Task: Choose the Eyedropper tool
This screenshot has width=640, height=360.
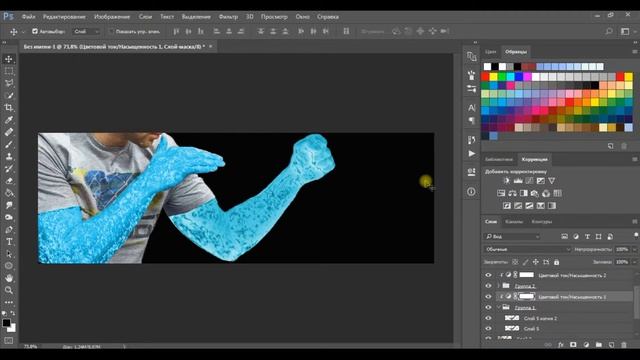Action: pos(9,120)
